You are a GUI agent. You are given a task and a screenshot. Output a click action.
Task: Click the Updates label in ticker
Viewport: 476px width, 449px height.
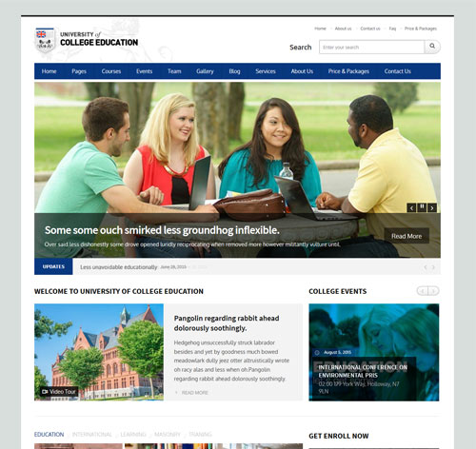[53, 266]
